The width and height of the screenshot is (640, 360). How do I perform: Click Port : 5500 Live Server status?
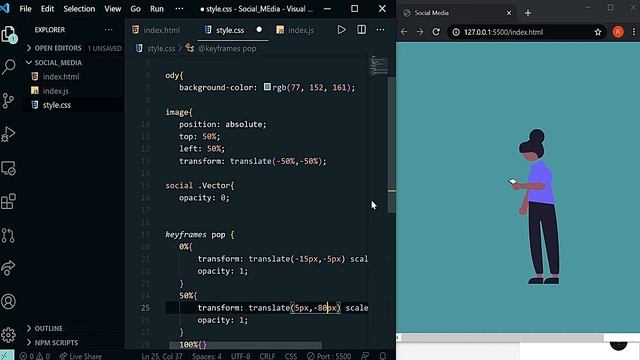329,356
